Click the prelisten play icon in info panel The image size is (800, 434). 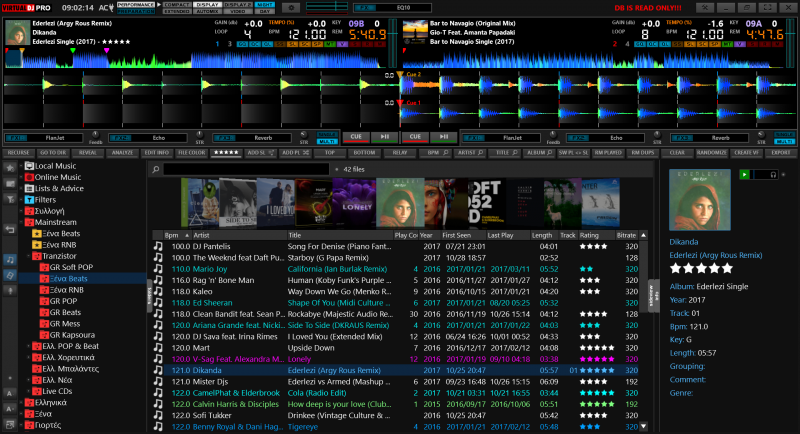coord(744,174)
